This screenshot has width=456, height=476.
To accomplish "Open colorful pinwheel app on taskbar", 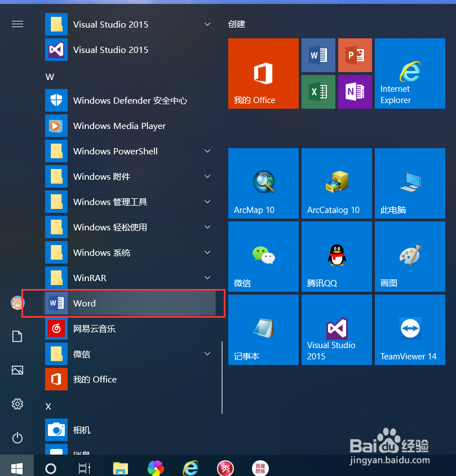I will click(156, 468).
